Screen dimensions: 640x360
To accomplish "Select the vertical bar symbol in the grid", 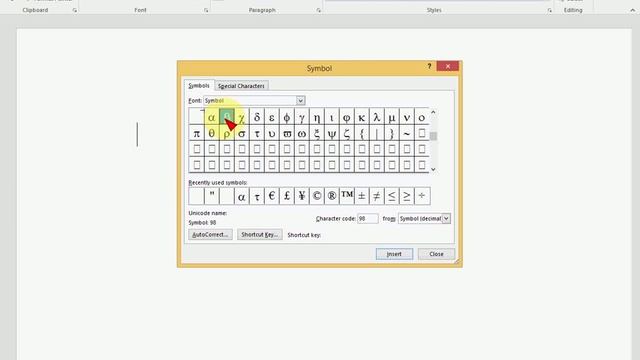I will pos(377,133).
